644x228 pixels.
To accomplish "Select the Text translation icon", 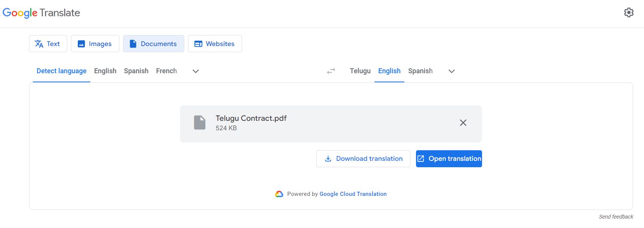I will [39, 43].
